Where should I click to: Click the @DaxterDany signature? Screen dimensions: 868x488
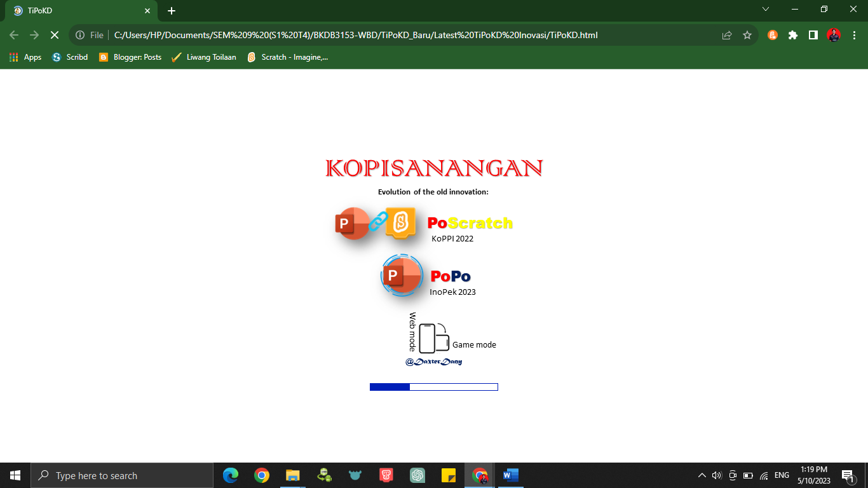pos(433,362)
